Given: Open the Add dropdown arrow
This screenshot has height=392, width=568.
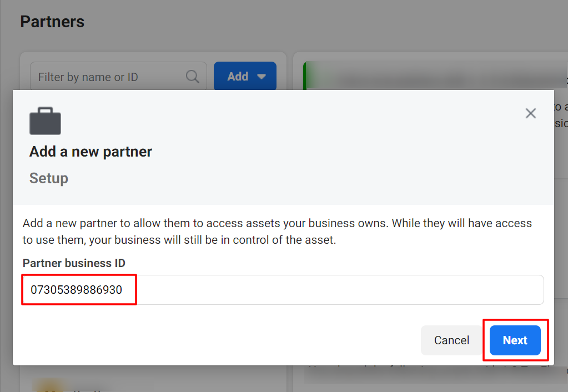Looking at the screenshot, I should [x=262, y=77].
